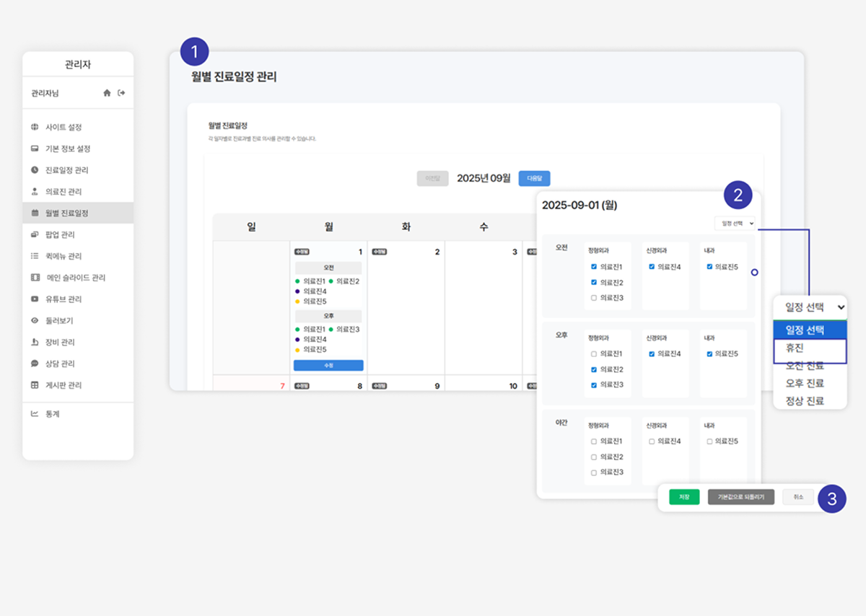Click day number 3 in the calendar

[x=515, y=252]
